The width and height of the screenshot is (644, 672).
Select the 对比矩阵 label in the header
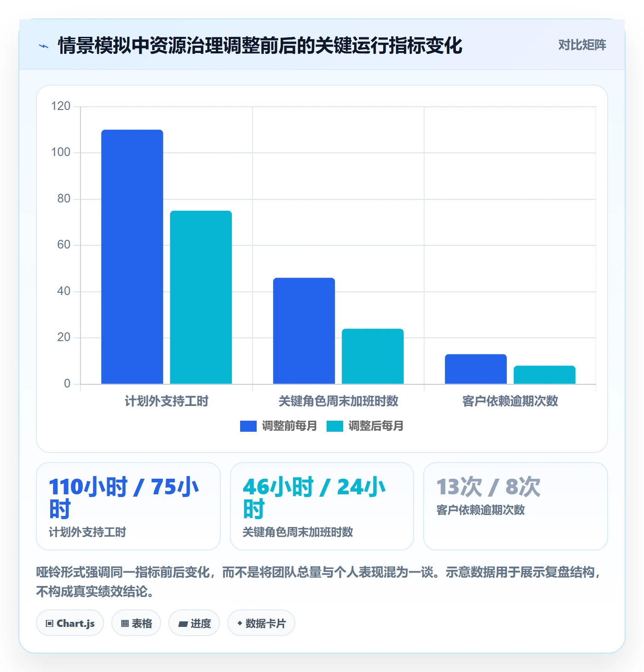pos(582,45)
